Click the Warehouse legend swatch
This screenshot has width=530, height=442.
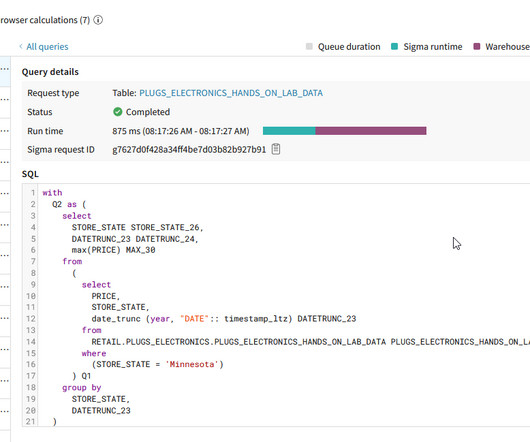coord(477,46)
